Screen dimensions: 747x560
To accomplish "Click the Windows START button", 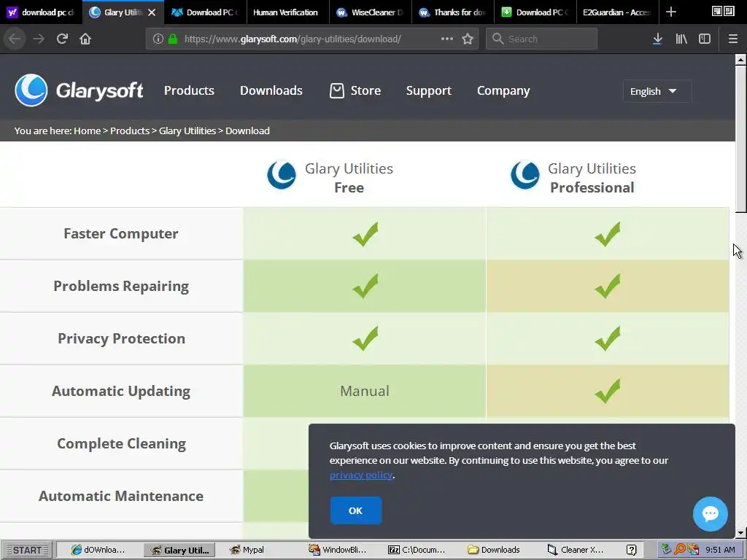I will (x=28, y=550).
